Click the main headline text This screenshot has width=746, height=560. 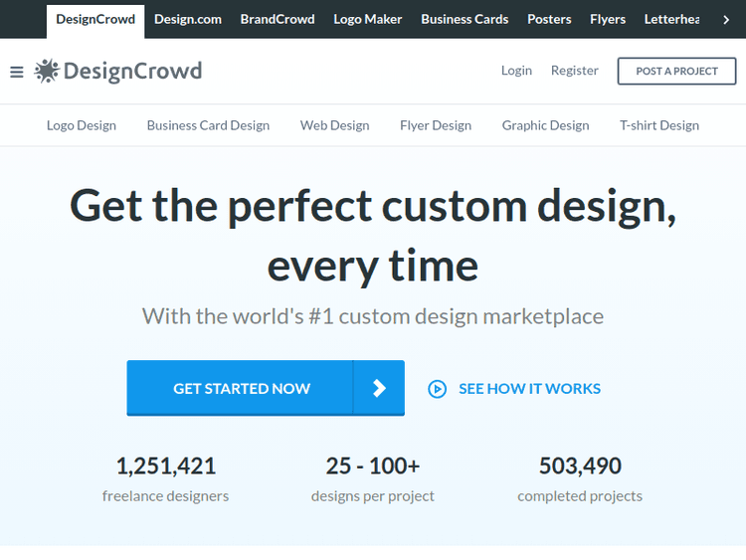click(x=373, y=236)
